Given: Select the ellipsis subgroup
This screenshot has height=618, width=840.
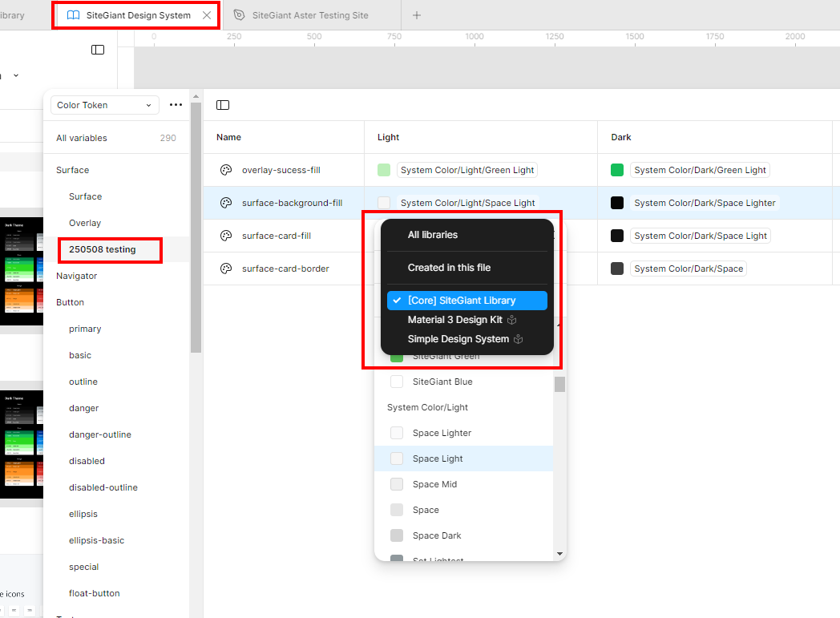Looking at the screenshot, I should pos(83,514).
